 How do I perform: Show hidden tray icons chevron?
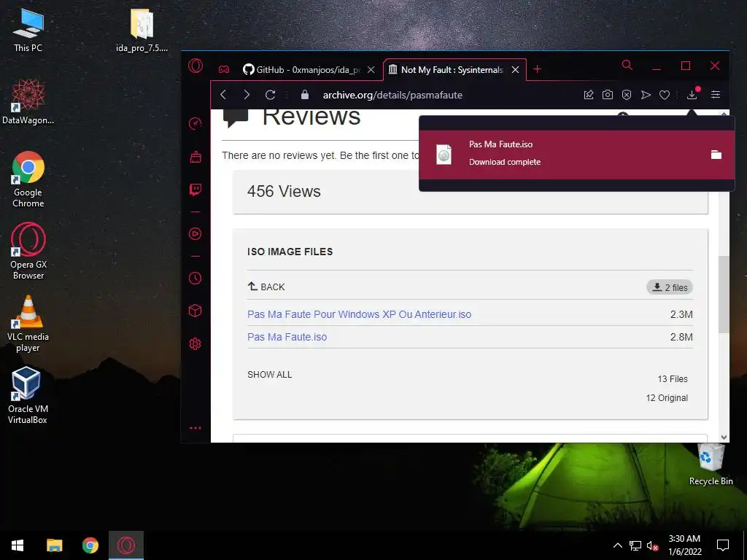point(617,545)
